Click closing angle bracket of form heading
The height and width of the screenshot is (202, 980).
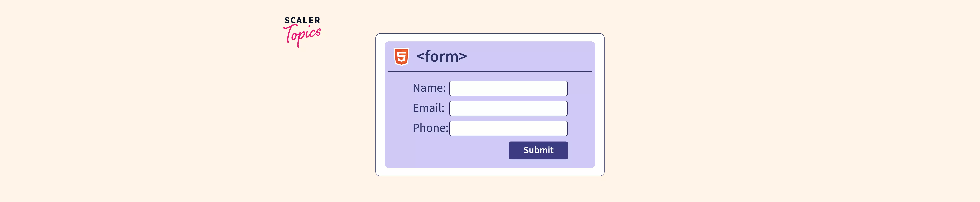(463, 56)
